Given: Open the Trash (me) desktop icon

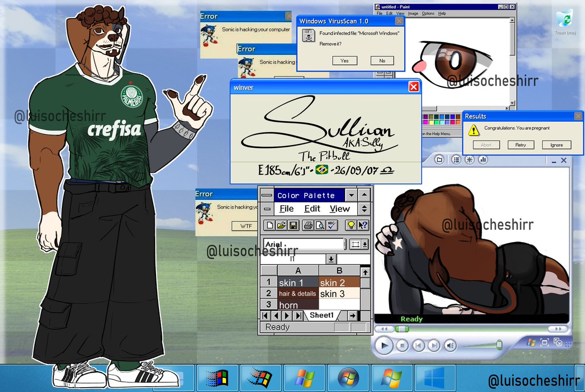Looking at the screenshot, I should point(565,22).
